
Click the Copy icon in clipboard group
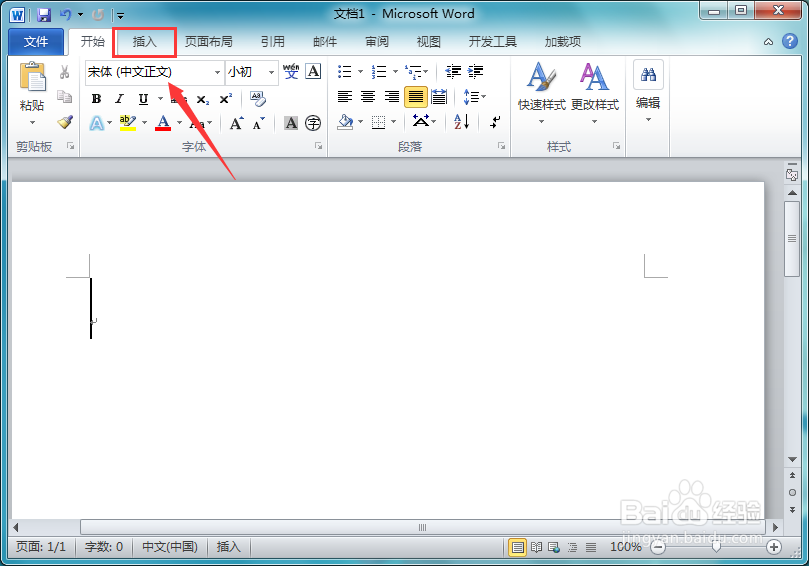click(x=64, y=96)
